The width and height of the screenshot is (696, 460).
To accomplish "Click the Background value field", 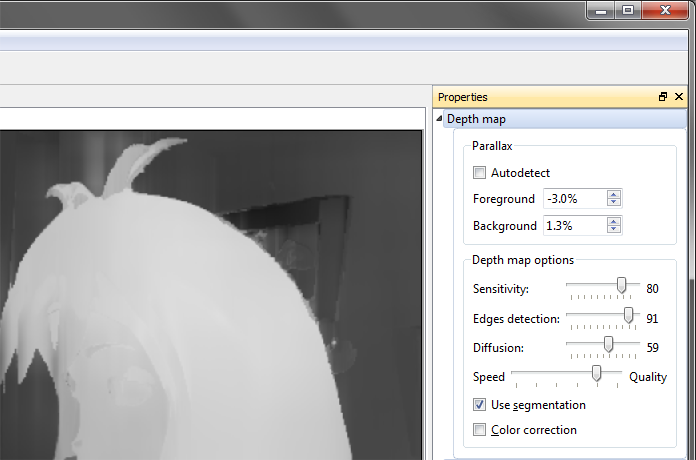I will click(x=574, y=226).
